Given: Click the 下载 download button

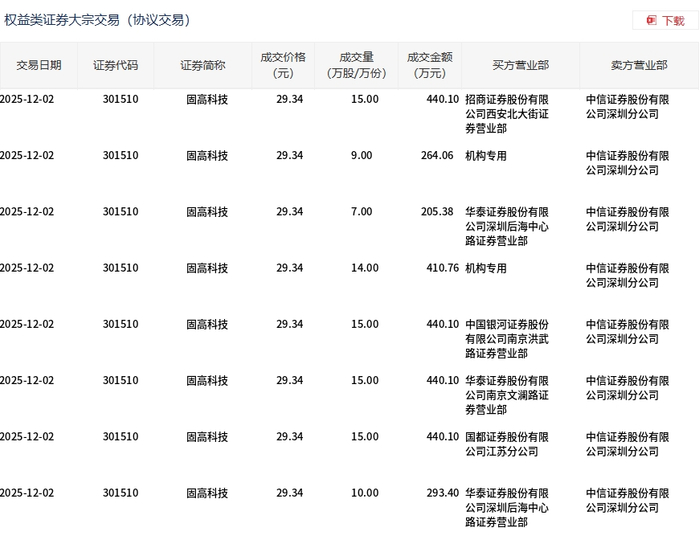Looking at the screenshot, I should [x=665, y=21].
